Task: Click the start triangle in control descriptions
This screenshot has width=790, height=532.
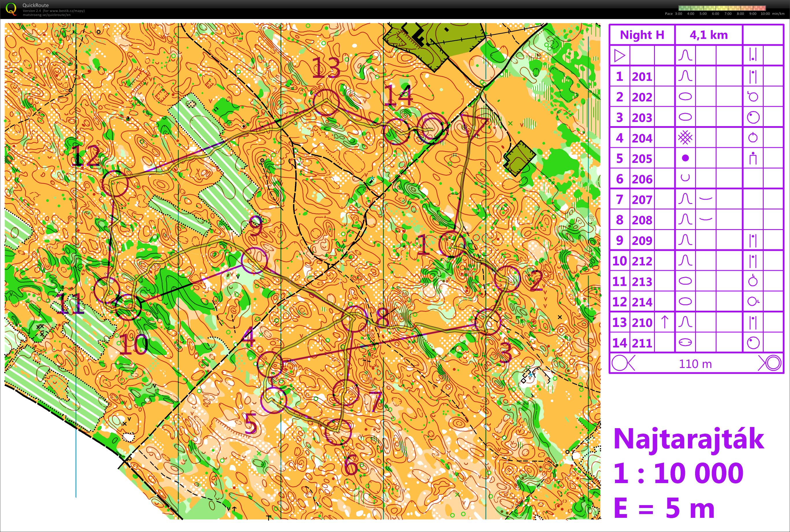Action: tap(619, 56)
